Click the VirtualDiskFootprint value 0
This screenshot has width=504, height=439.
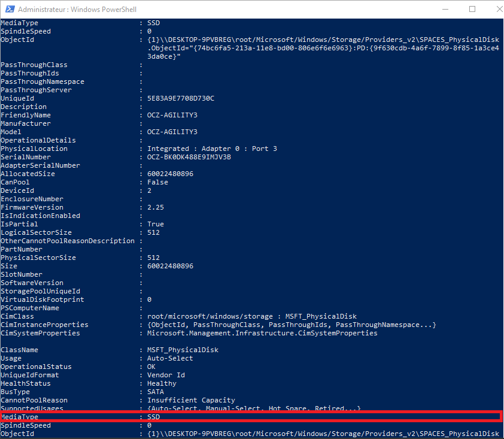click(x=149, y=299)
